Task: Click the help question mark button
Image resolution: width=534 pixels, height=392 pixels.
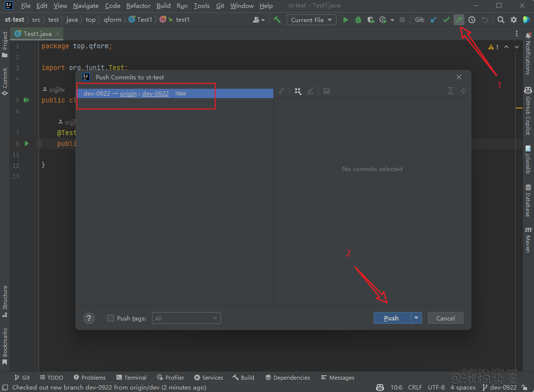Action: pyautogui.click(x=89, y=318)
